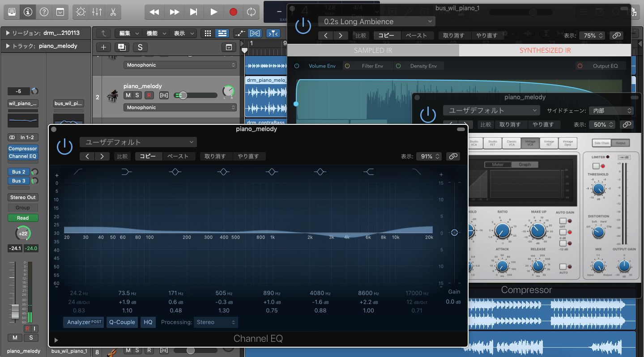Add a new track with plus button
The image size is (644, 357).
point(103,47)
